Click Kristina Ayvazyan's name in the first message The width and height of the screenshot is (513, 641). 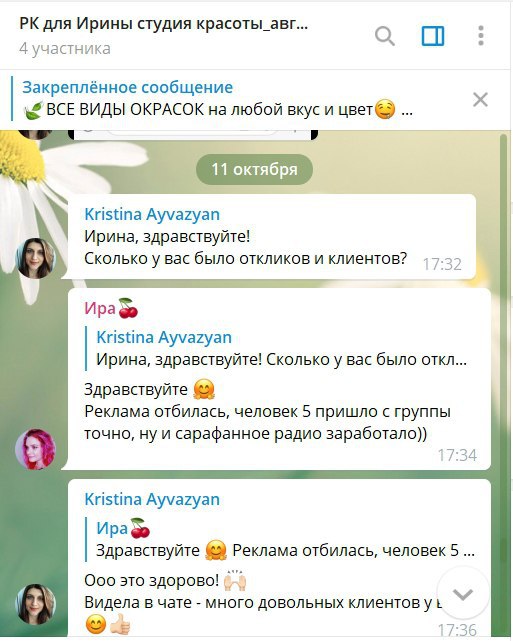pos(152,214)
